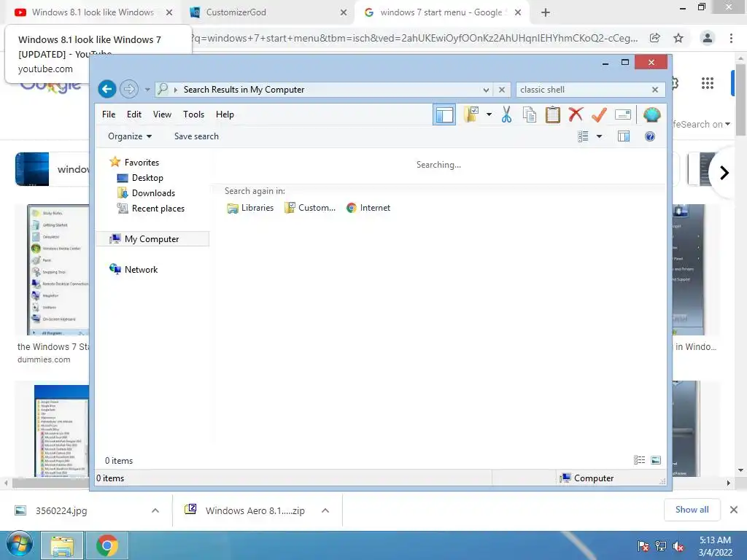The width and height of the screenshot is (747, 560).
Task: Click the change view list icon
Action: (583, 136)
